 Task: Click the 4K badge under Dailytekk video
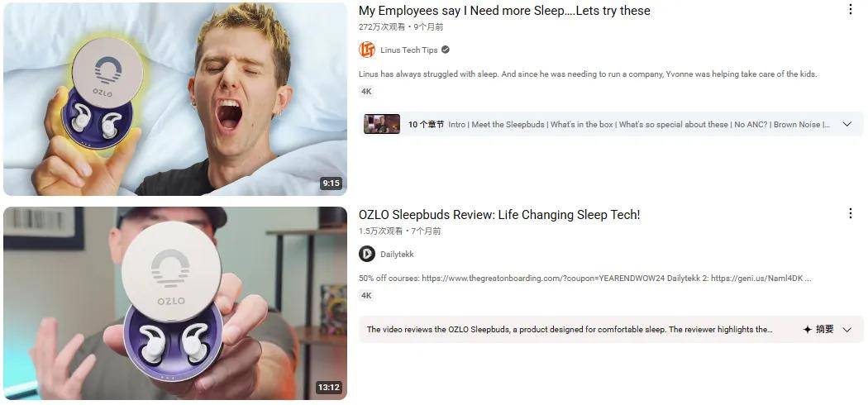[x=366, y=296]
